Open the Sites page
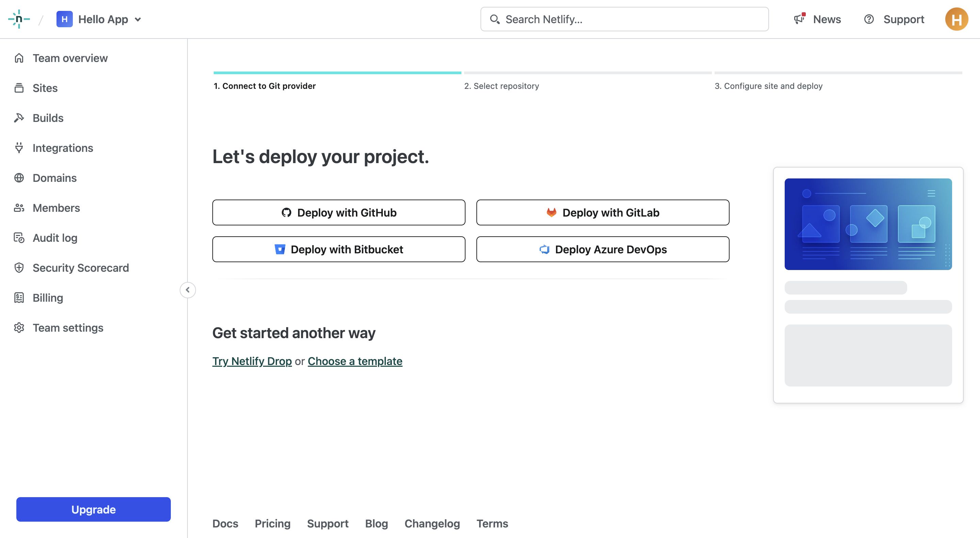Screen dimensions: 980x538 pos(45,88)
